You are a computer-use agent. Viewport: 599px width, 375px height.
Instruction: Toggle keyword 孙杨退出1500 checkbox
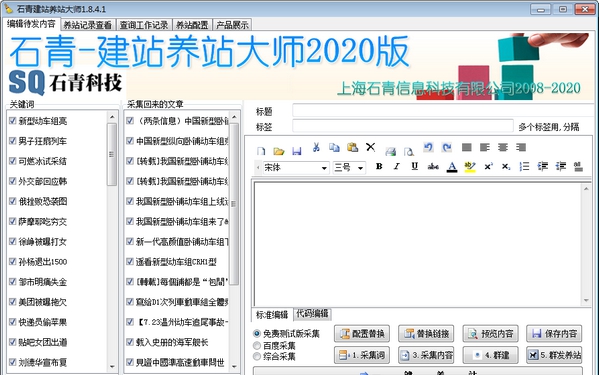point(13,261)
